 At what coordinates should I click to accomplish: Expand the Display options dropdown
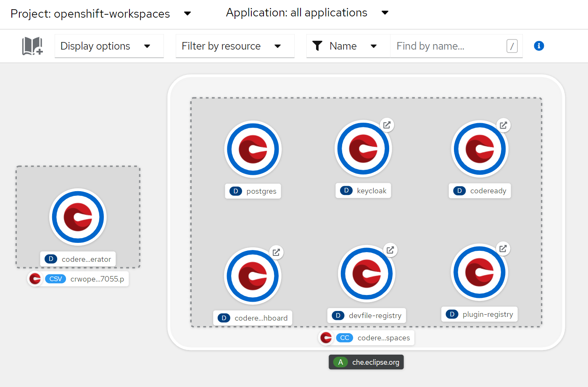tap(109, 46)
